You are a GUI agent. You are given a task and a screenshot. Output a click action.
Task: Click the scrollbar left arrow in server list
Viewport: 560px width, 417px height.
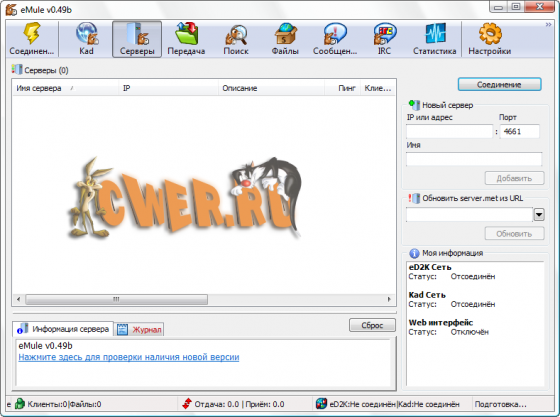18,299
